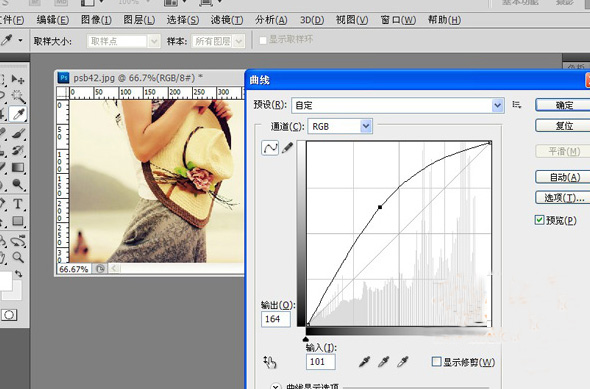Expand the 曲线显示选项 section
The height and width of the screenshot is (389, 590).
(x=276, y=386)
